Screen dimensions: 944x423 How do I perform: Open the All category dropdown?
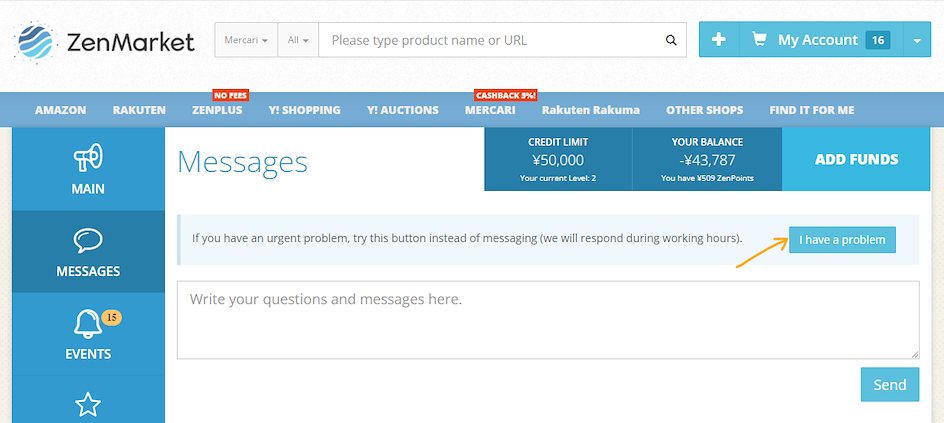tap(298, 40)
